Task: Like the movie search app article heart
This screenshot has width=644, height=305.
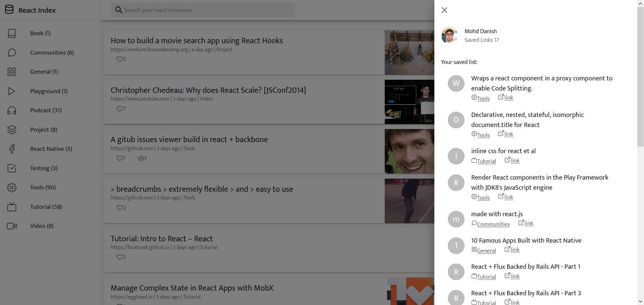Action: (x=119, y=59)
